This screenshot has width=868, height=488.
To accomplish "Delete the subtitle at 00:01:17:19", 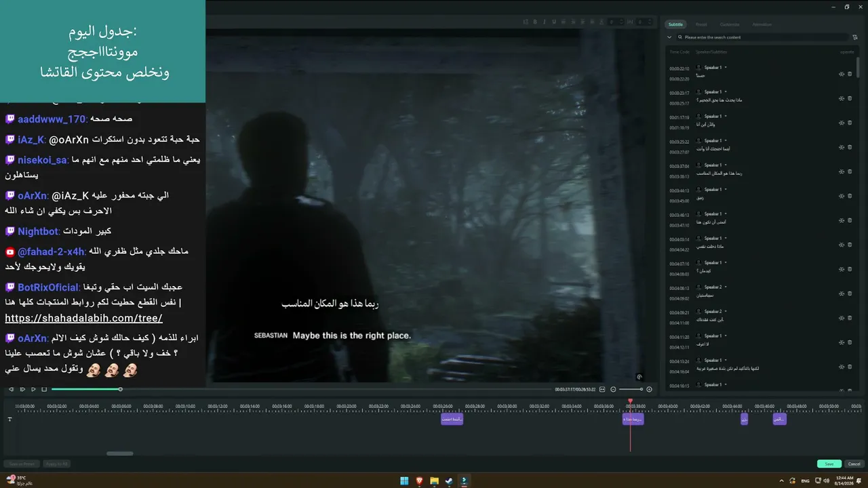I will click(x=850, y=123).
